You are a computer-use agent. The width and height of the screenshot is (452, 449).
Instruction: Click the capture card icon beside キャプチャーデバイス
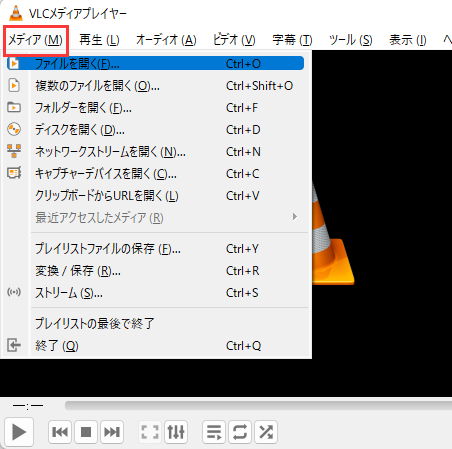click(14, 173)
